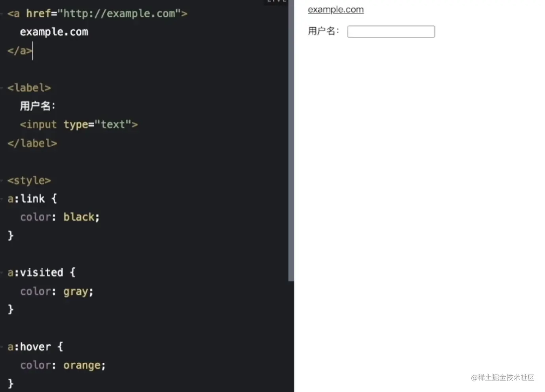Viewport: 545px width, 392px height.
Task: Click the 用户名: label in preview
Action: pyautogui.click(x=323, y=31)
